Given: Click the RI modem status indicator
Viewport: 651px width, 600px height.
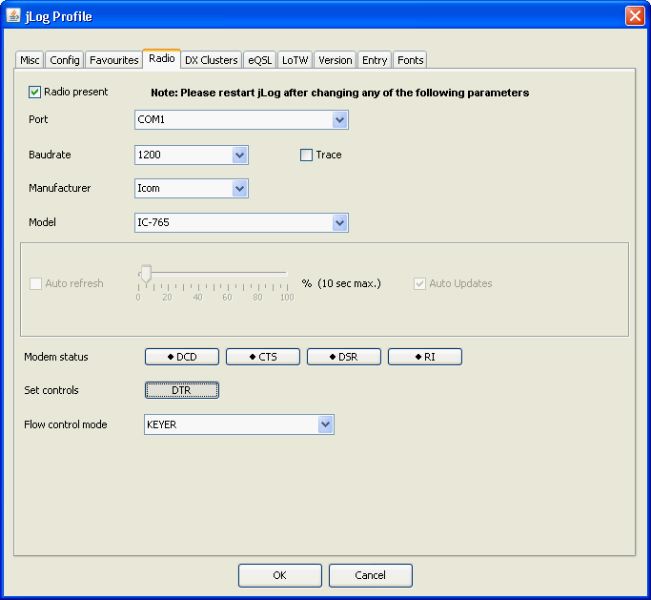Looking at the screenshot, I should 424,357.
